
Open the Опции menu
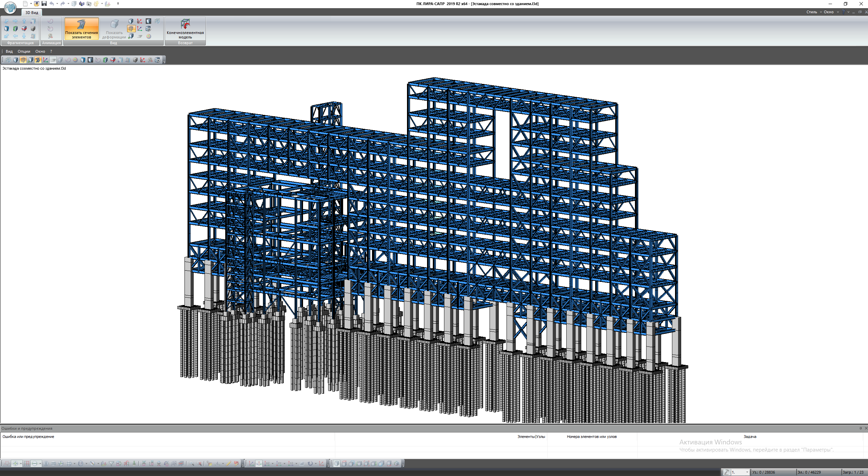pos(24,51)
